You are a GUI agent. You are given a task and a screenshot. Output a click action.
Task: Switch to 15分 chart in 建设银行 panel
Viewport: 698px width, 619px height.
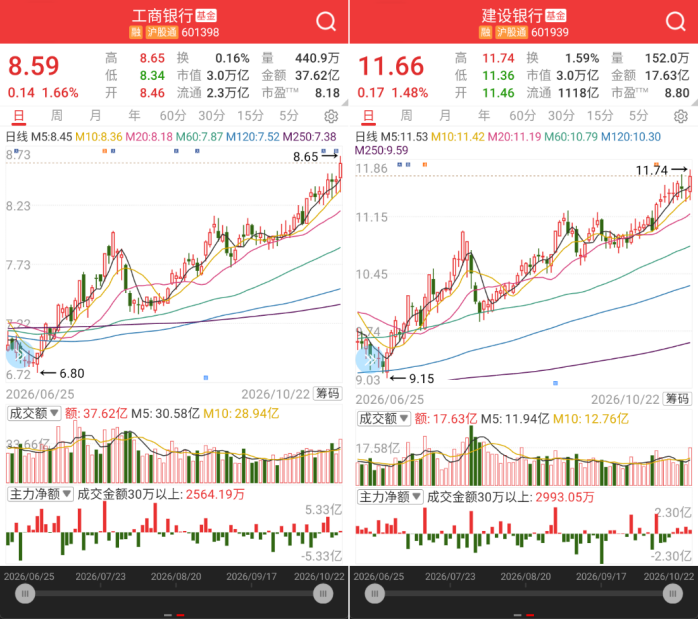click(600, 116)
